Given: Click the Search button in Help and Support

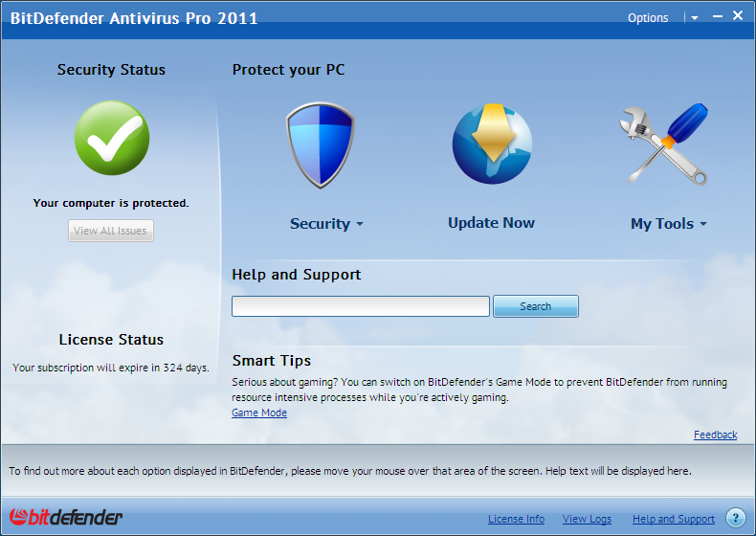Looking at the screenshot, I should (x=536, y=306).
